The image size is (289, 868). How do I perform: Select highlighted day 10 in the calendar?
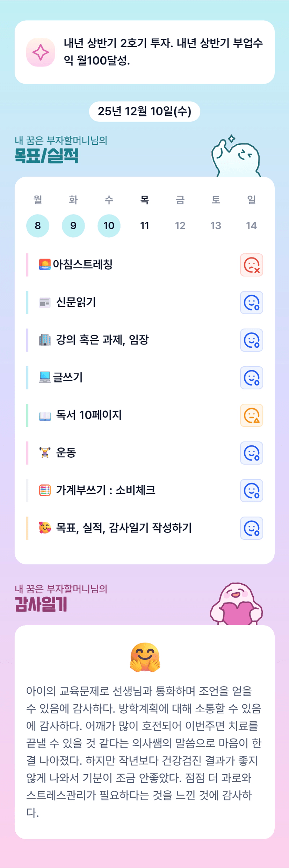tap(109, 226)
